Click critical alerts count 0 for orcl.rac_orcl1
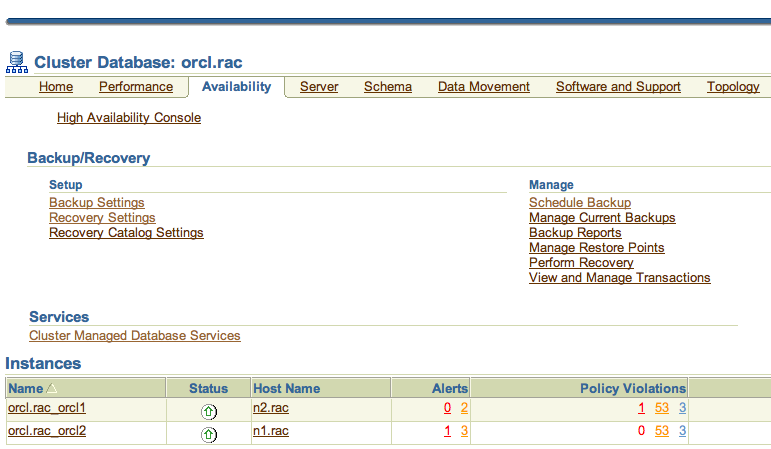 point(447,408)
